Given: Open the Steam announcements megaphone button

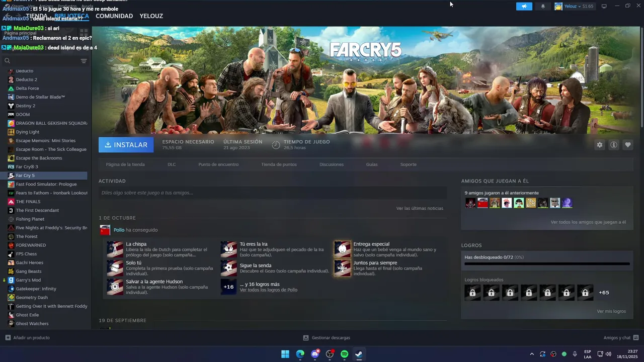Looking at the screenshot, I should pyautogui.click(x=524, y=7).
